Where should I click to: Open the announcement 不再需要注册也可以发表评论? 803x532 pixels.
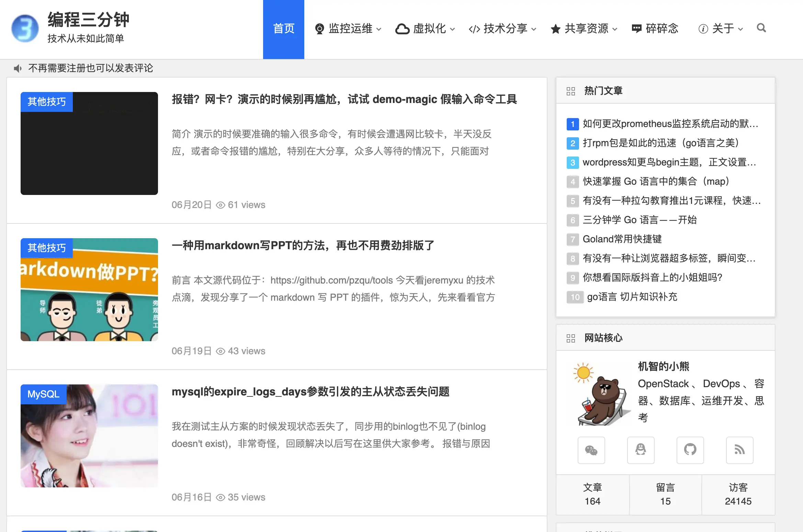pyautogui.click(x=91, y=68)
